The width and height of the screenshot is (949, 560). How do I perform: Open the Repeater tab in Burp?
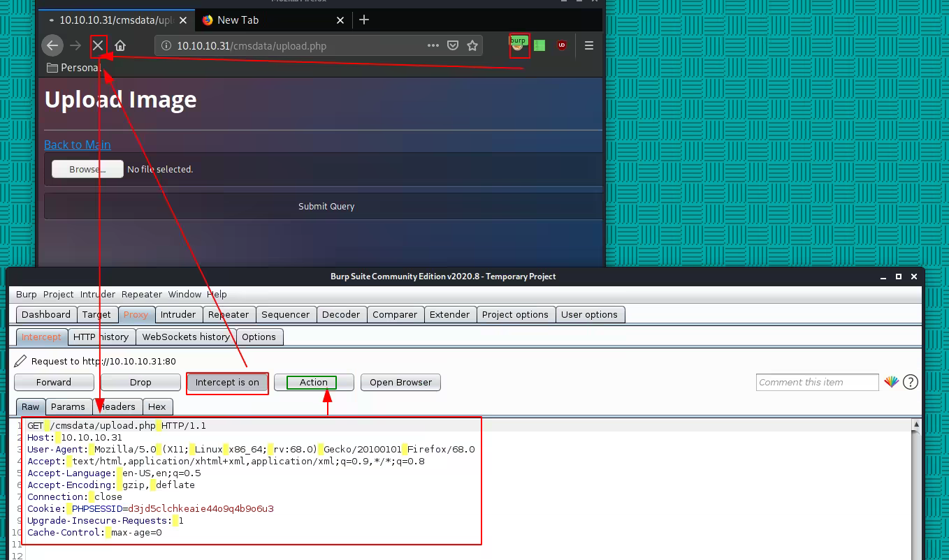tap(229, 314)
